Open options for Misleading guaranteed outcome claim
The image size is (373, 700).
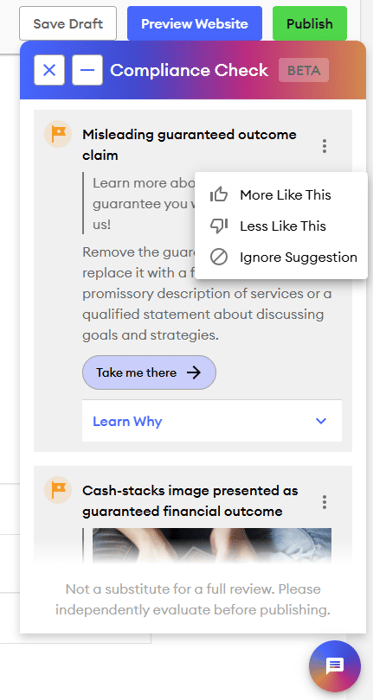[324, 146]
